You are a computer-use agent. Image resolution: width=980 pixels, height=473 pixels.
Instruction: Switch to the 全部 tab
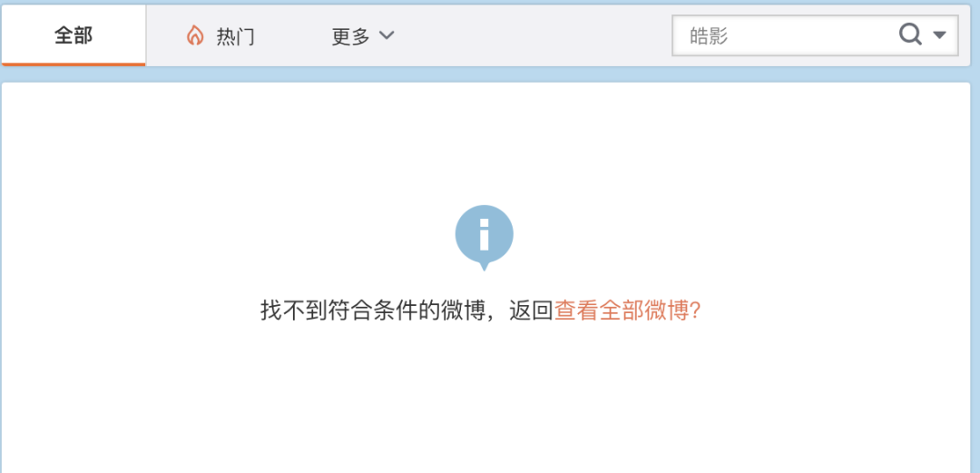coord(73,35)
